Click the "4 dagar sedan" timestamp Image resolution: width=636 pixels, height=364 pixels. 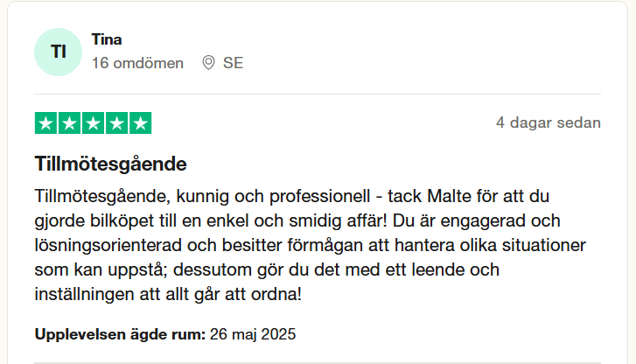548,122
